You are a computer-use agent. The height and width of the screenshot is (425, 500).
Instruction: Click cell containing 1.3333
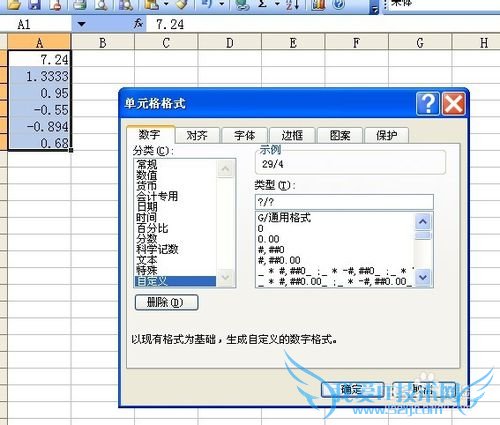tap(39, 76)
